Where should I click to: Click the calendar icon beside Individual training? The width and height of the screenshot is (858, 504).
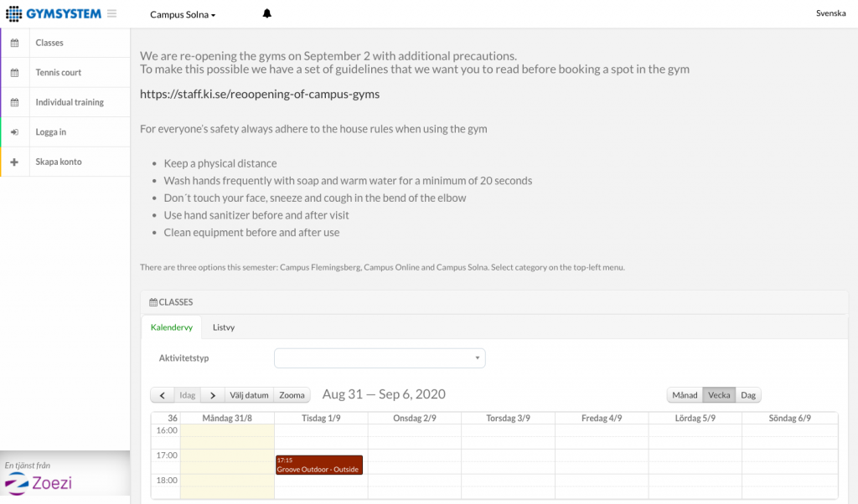[x=15, y=102]
